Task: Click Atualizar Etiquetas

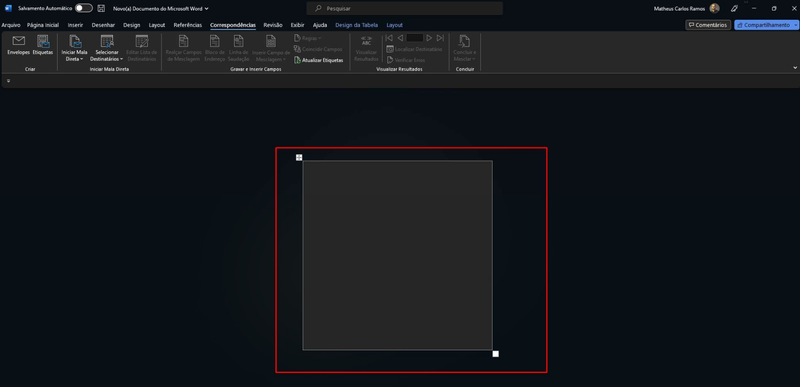Action: pos(318,60)
